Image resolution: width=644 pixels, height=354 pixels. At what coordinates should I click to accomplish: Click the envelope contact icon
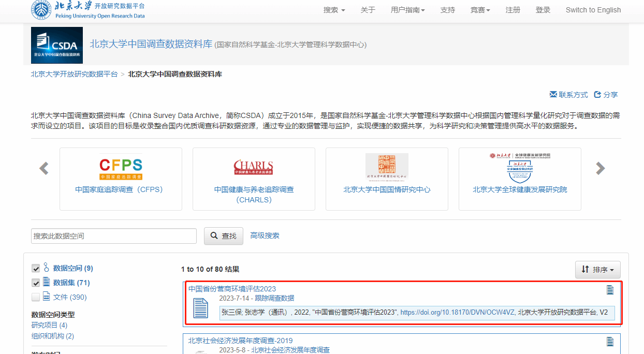[x=553, y=95]
